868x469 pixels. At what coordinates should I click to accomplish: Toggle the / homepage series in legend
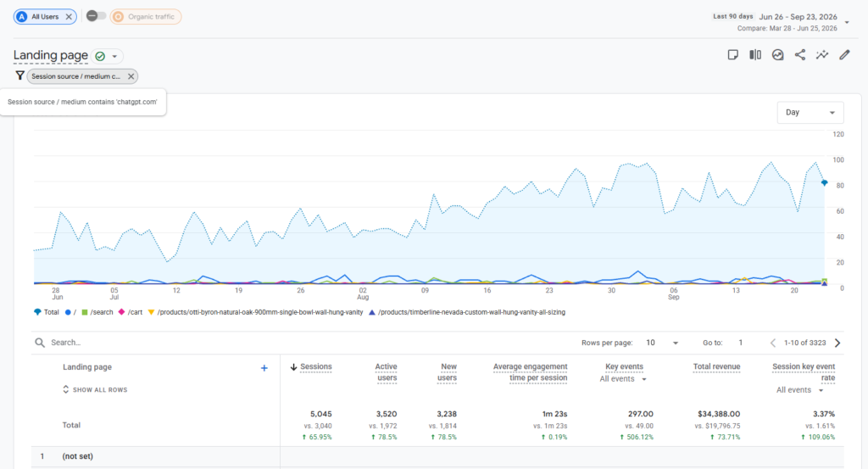pos(70,312)
